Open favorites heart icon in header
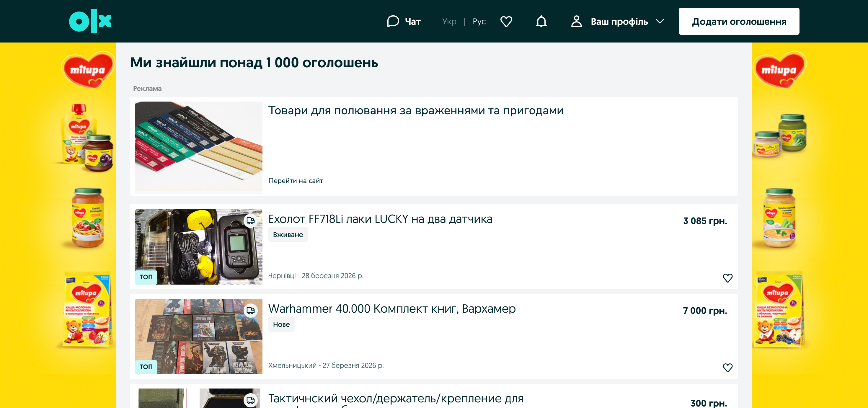Viewport: 868px width, 408px height. (506, 21)
